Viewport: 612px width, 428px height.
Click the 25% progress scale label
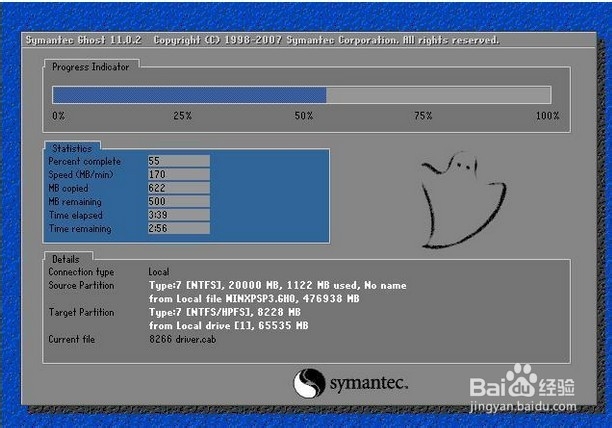coord(182,115)
